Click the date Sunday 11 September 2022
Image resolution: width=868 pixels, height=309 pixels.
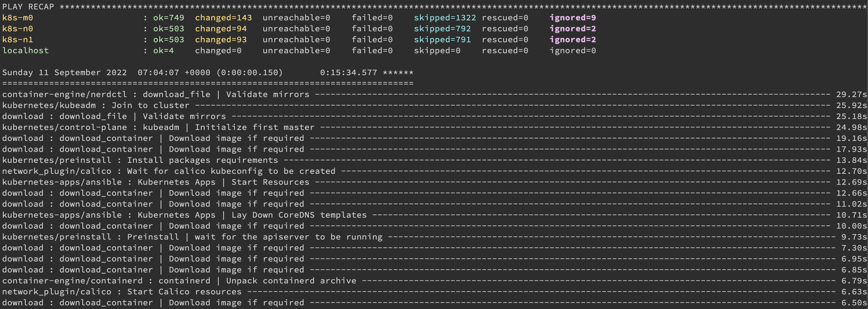coord(64,73)
